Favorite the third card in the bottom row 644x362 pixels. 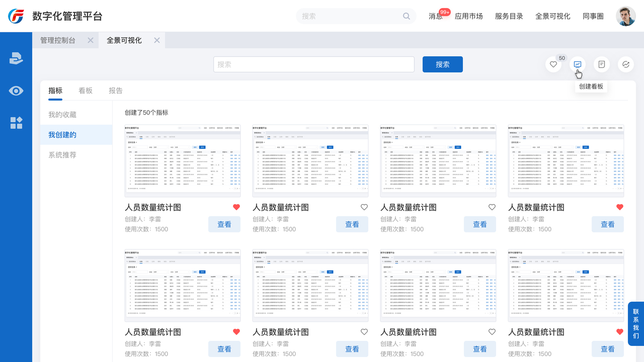pyautogui.click(x=492, y=332)
